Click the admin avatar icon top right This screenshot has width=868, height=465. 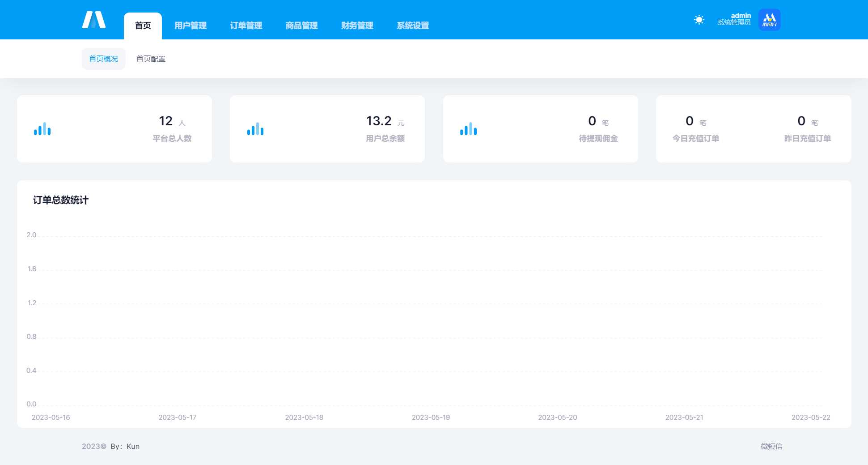pyautogui.click(x=769, y=19)
